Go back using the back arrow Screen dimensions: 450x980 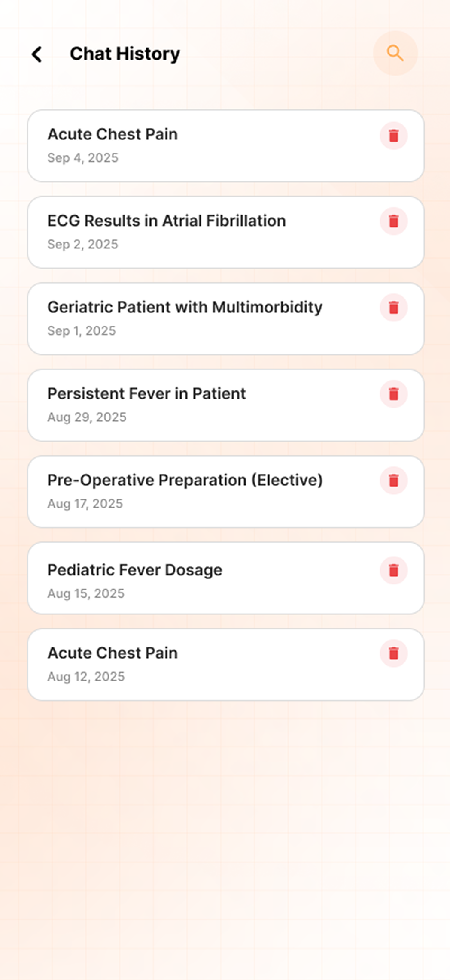coord(37,54)
